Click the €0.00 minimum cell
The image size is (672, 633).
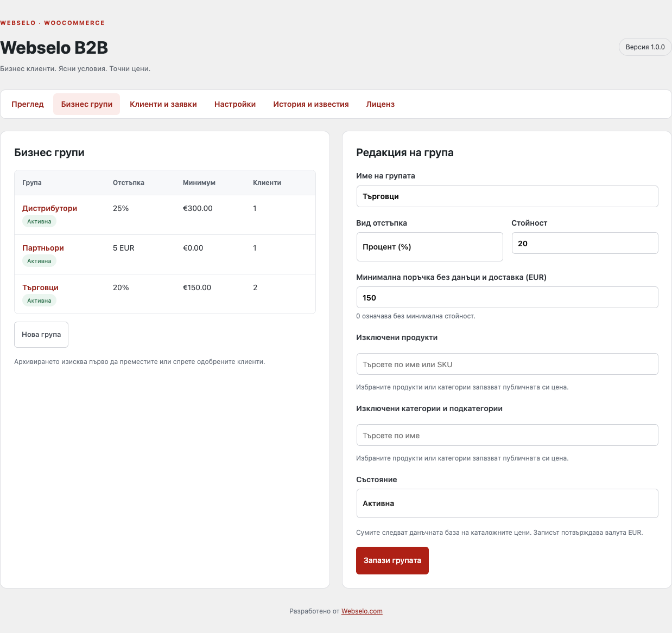coord(193,248)
